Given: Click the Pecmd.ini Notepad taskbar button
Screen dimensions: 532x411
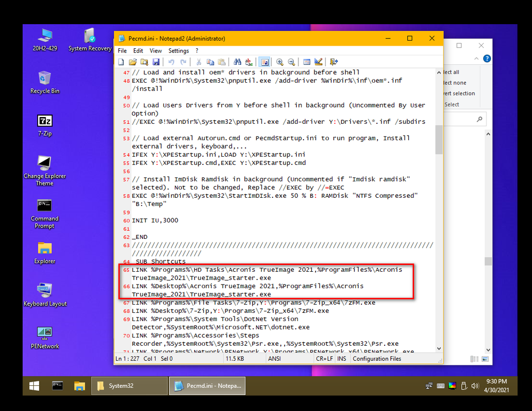Looking at the screenshot, I should point(207,386).
